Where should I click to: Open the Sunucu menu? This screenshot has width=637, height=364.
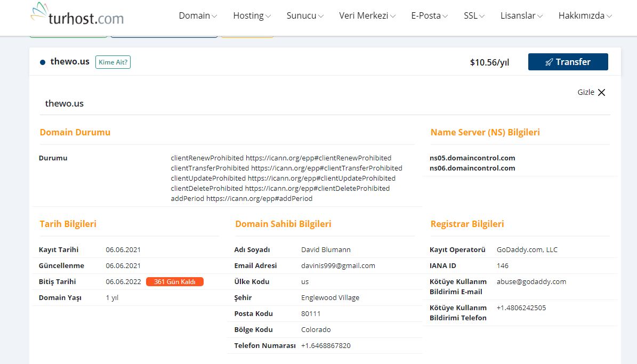[x=305, y=16]
